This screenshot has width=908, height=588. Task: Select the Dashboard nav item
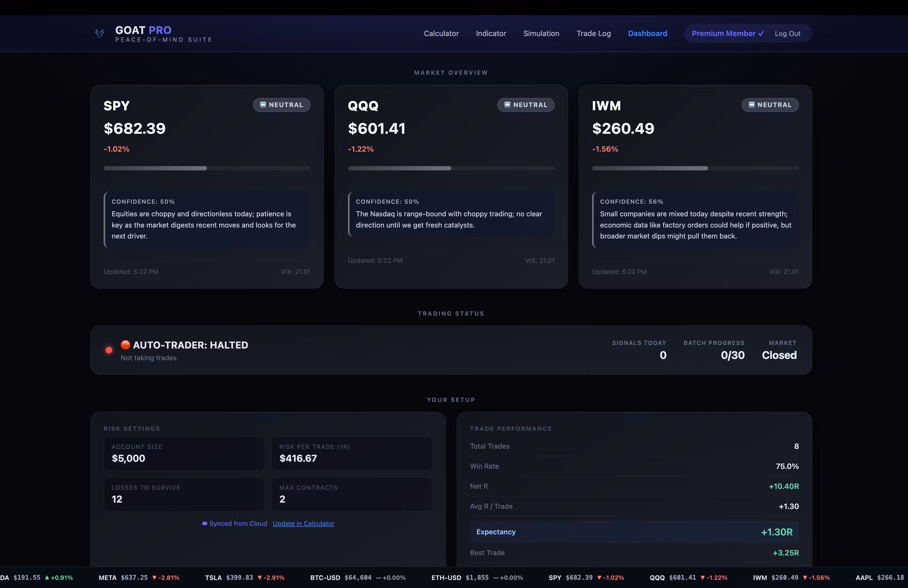click(x=647, y=34)
